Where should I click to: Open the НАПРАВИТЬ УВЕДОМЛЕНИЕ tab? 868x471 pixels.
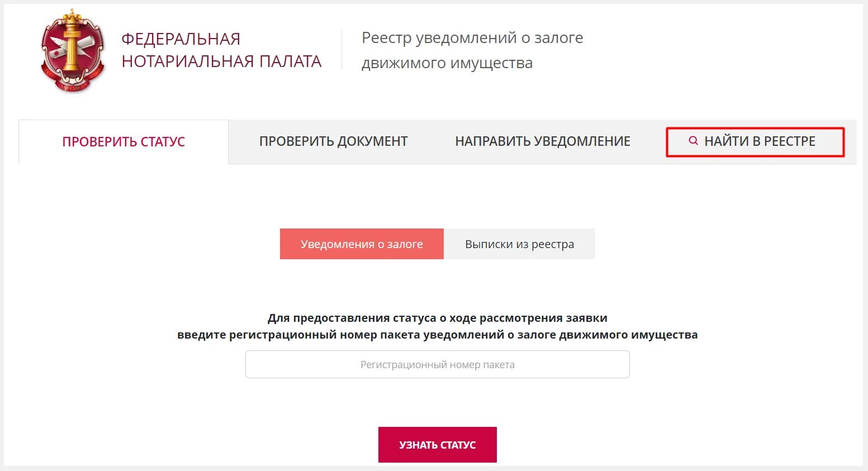pyautogui.click(x=543, y=141)
